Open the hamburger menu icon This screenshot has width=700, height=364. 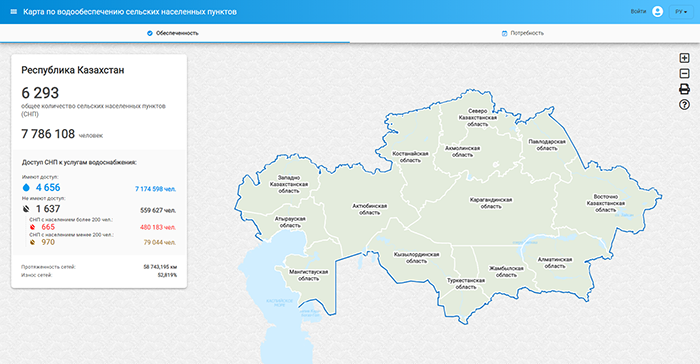point(14,12)
